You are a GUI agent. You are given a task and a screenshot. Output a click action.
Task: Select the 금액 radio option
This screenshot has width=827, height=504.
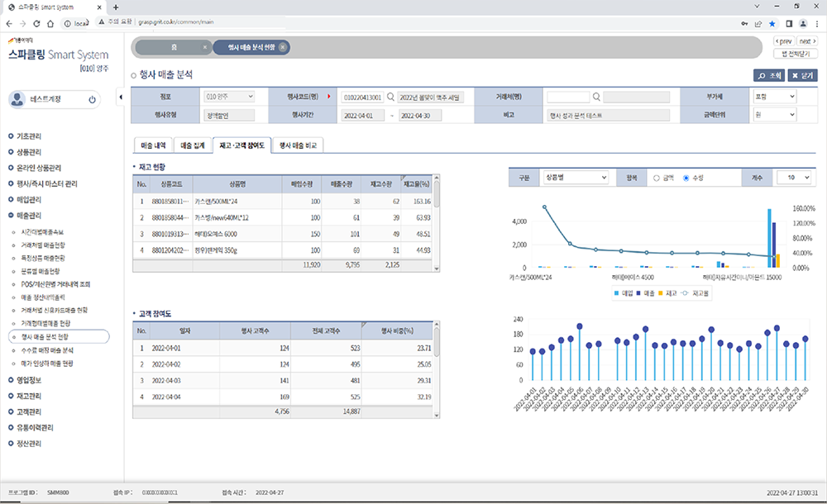click(657, 178)
